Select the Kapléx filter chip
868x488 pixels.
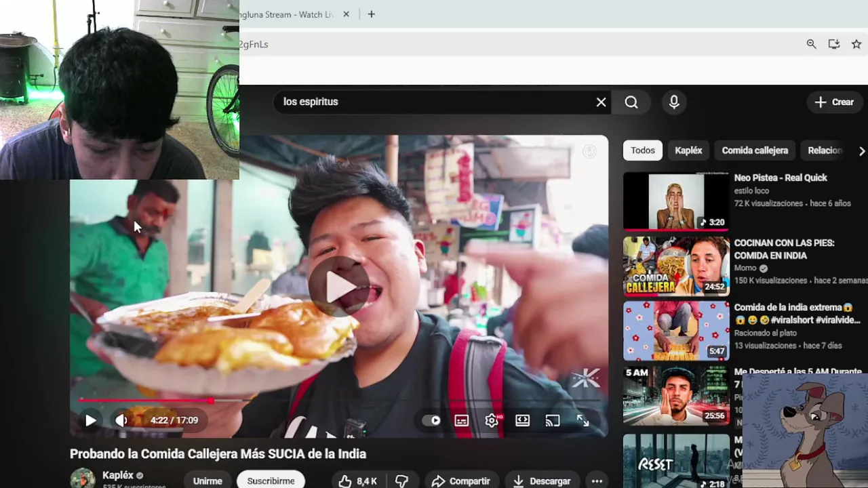(x=688, y=150)
